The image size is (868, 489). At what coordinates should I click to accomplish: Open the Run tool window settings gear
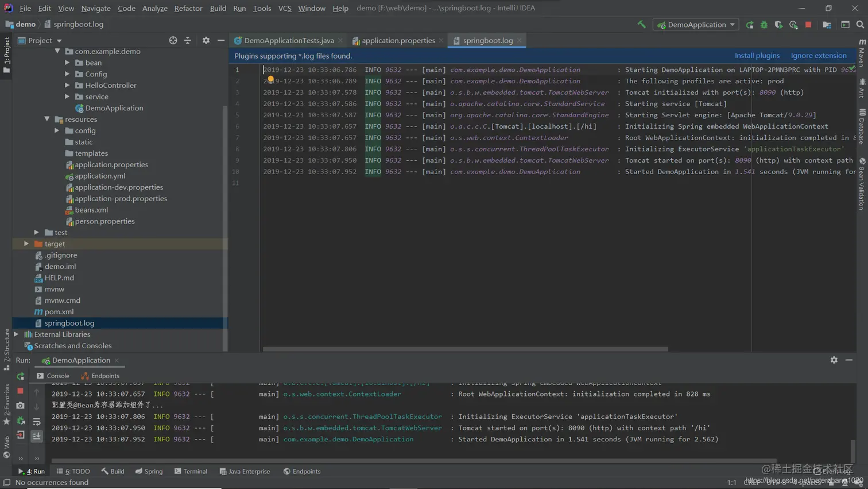click(834, 360)
